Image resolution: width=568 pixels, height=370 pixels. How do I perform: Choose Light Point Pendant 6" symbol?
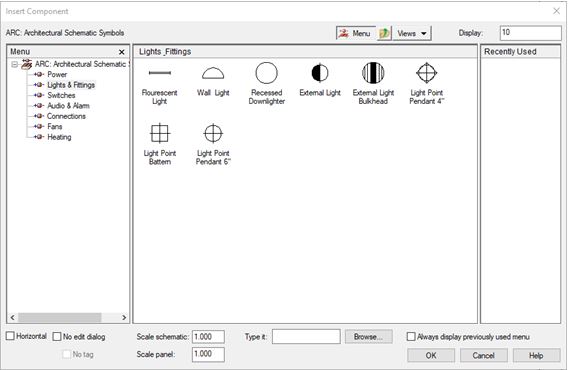(x=213, y=133)
